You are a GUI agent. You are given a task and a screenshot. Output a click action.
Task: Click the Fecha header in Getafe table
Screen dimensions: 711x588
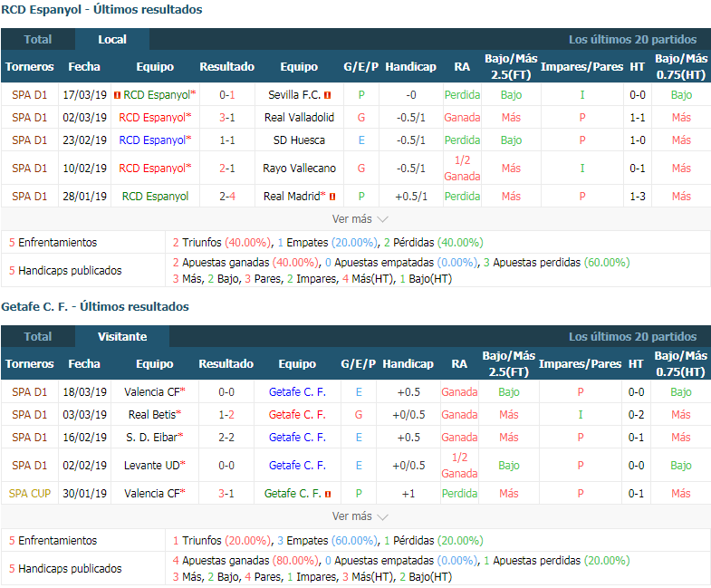(84, 364)
